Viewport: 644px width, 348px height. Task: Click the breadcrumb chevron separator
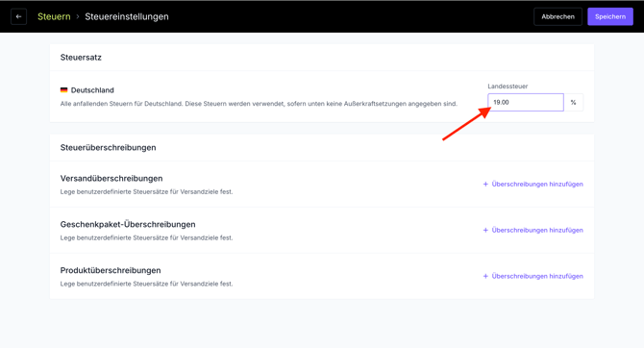[x=78, y=17]
